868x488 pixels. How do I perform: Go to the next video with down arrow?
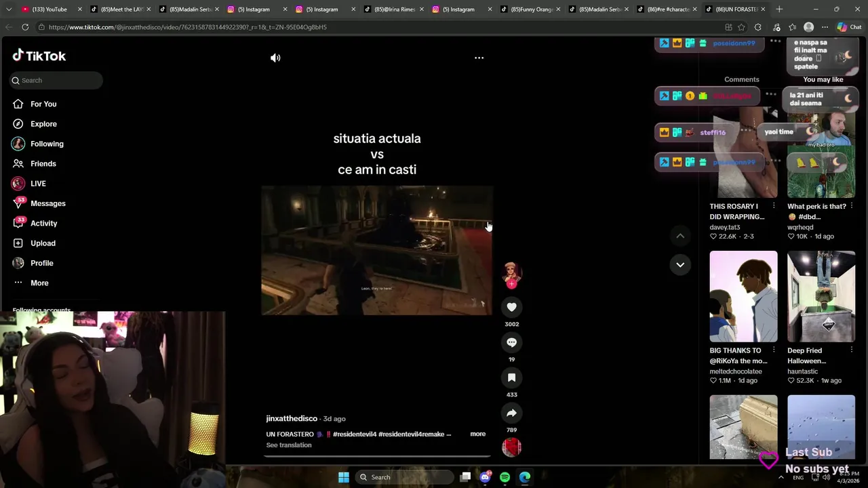(x=680, y=264)
